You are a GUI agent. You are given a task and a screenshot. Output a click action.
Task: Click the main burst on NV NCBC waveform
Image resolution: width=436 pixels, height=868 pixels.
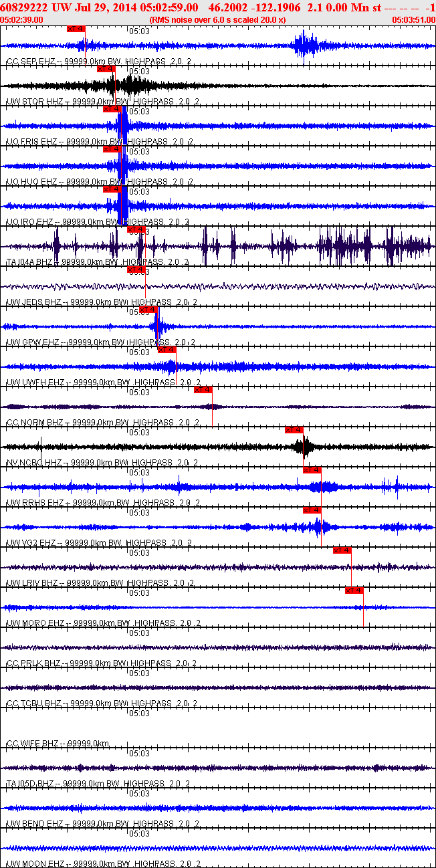coord(305,446)
